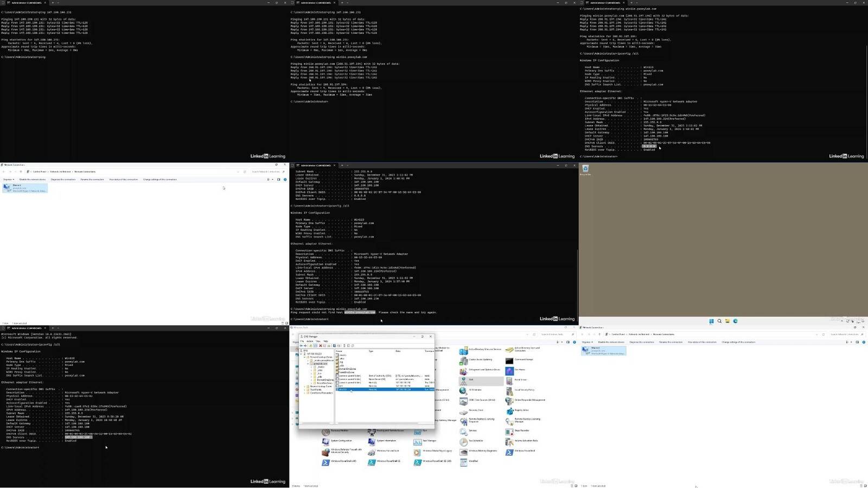
Task: Click the Start button on desktop taskbar
Action: [x=711, y=321]
